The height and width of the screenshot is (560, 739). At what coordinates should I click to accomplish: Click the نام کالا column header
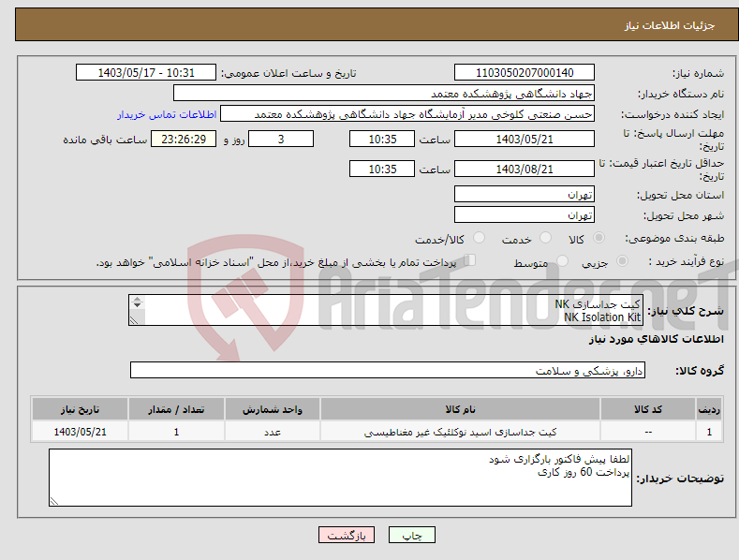460,409
